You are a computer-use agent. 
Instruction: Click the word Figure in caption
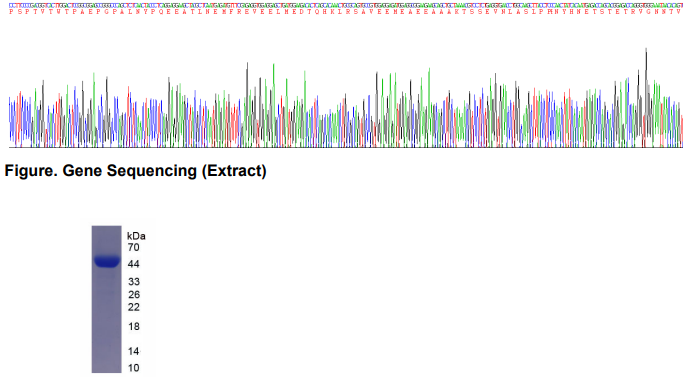pyautogui.click(x=30, y=171)
